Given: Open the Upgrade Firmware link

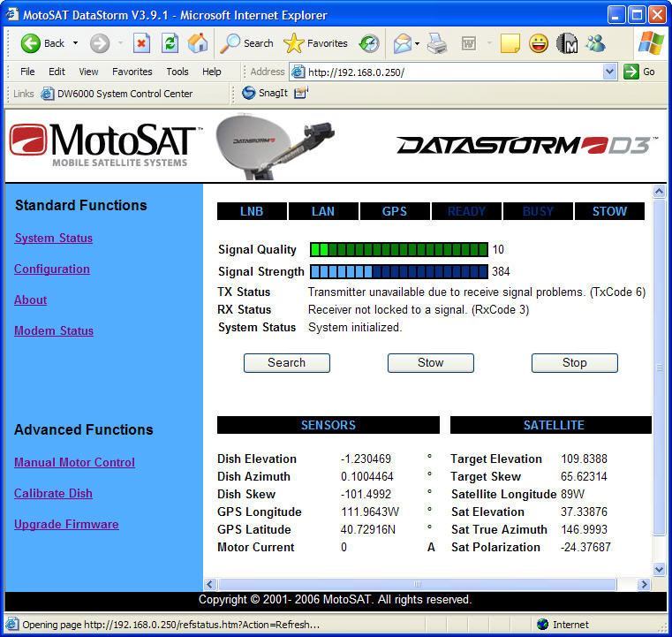Looking at the screenshot, I should coord(66,524).
